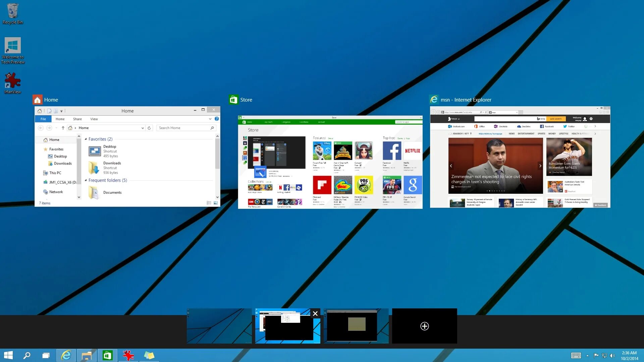644x362 pixels.
Task: Collapse the Frequent folders group
Action: point(86,180)
